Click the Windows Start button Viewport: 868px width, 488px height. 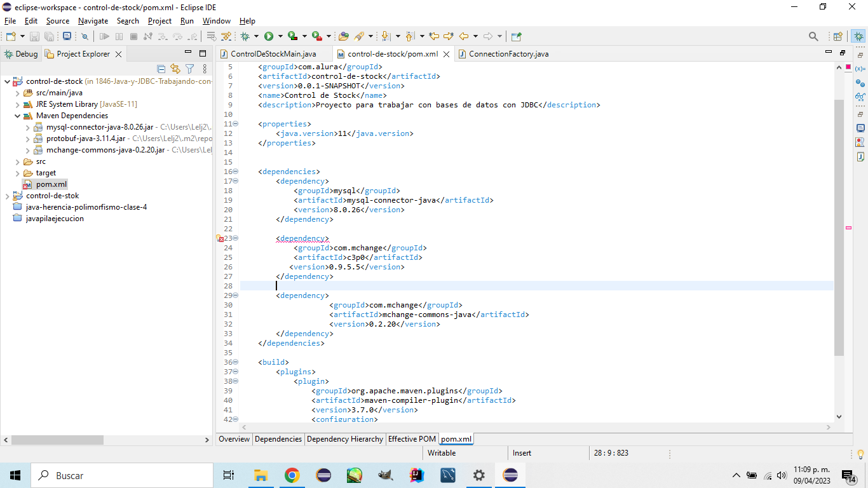coord(15,475)
